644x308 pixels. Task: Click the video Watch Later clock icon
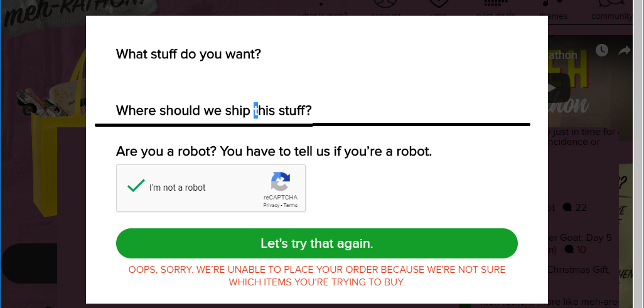602,50
